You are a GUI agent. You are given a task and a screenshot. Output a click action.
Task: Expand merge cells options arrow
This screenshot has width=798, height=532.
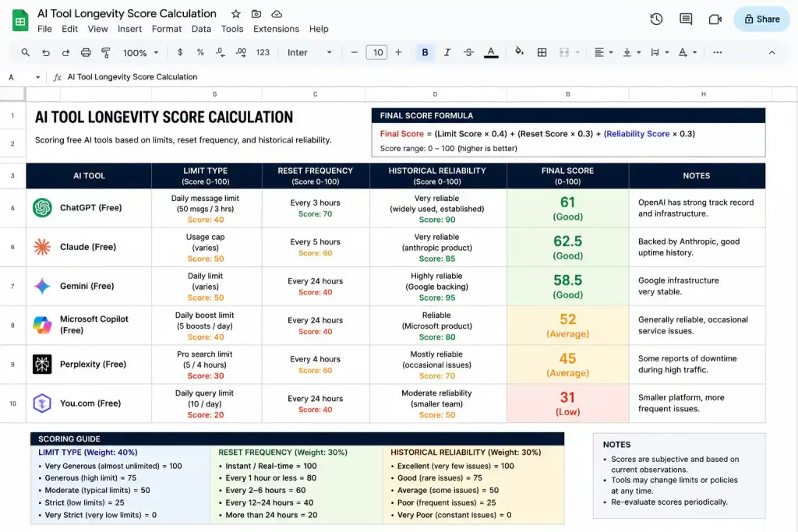tap(577, 52)
